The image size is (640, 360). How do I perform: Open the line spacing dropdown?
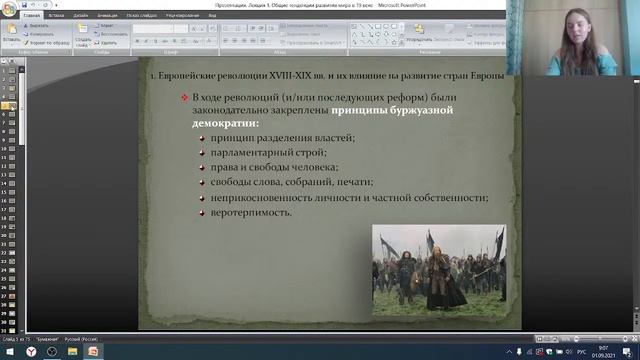click(x=273, y=29)
